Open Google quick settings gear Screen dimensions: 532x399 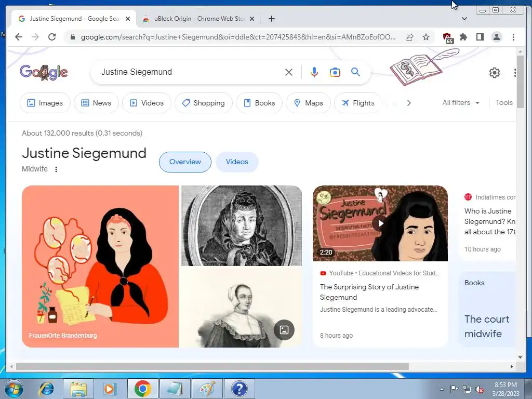click(x=495, y=73)
